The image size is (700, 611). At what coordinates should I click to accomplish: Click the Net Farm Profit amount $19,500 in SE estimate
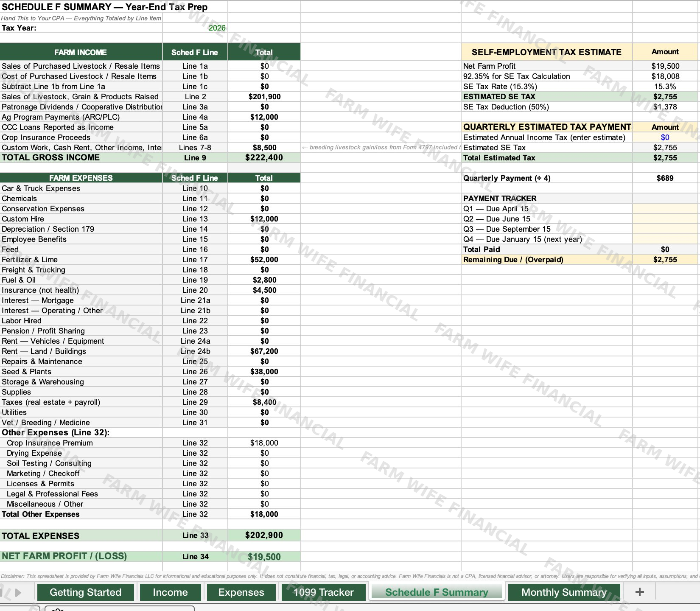(x=665, y=66)
